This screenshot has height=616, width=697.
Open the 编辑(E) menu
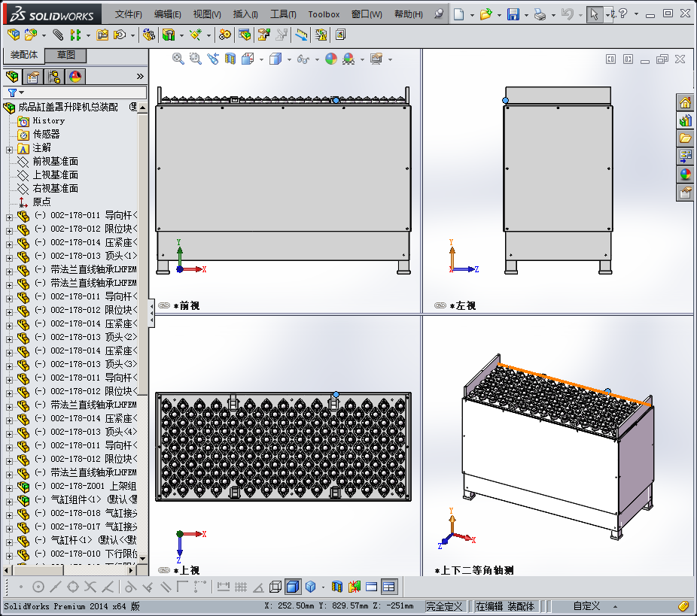point(168,14)
